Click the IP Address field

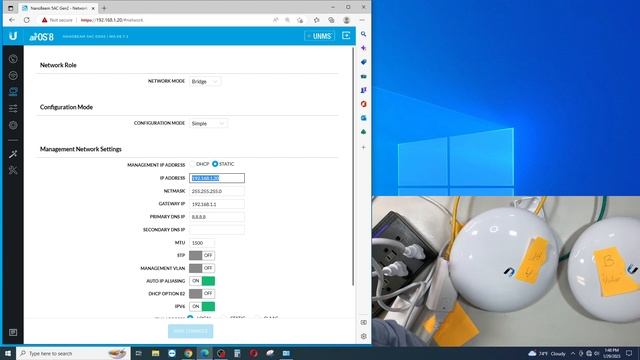click(217, 178)
